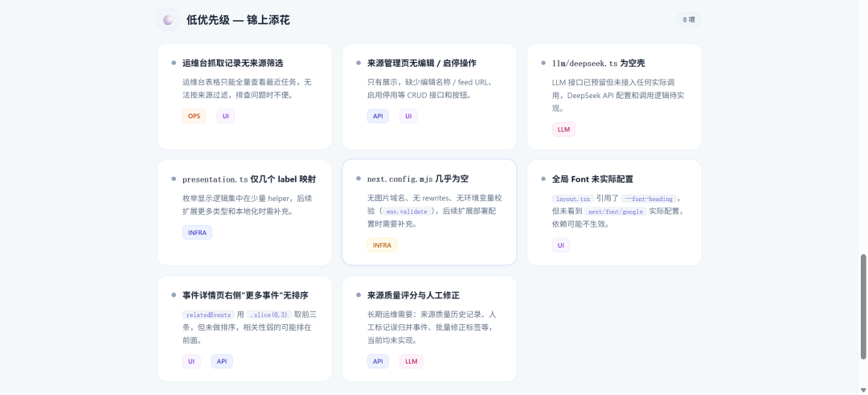The width and height of the screenshot is (868, 395).
Task: Click the layout.tsx code chip
Action: (573, 199)
